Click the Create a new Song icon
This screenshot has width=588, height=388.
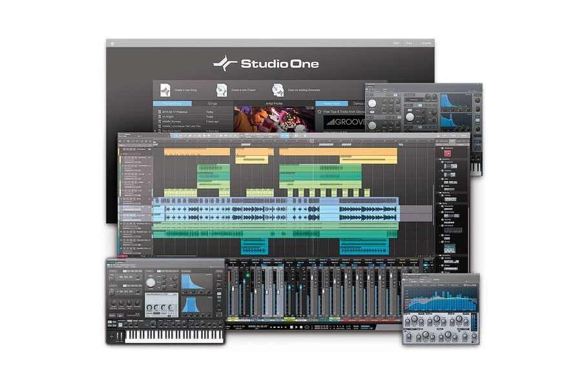(x=165, y=90)
